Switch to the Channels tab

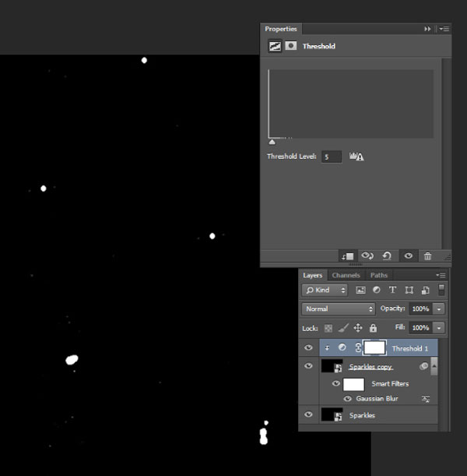tap(346, 275)
